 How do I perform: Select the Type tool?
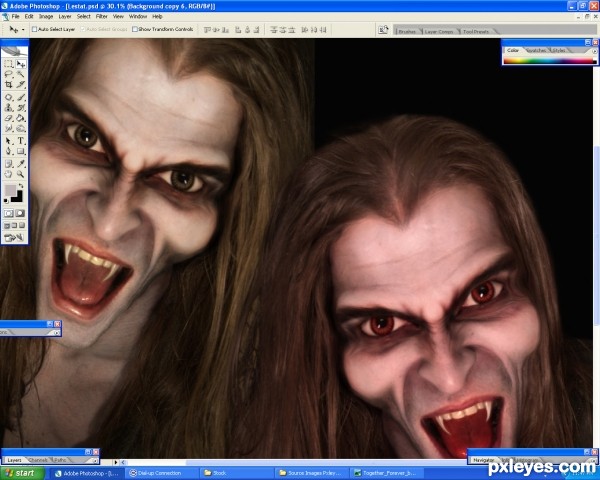click(21, 141)
